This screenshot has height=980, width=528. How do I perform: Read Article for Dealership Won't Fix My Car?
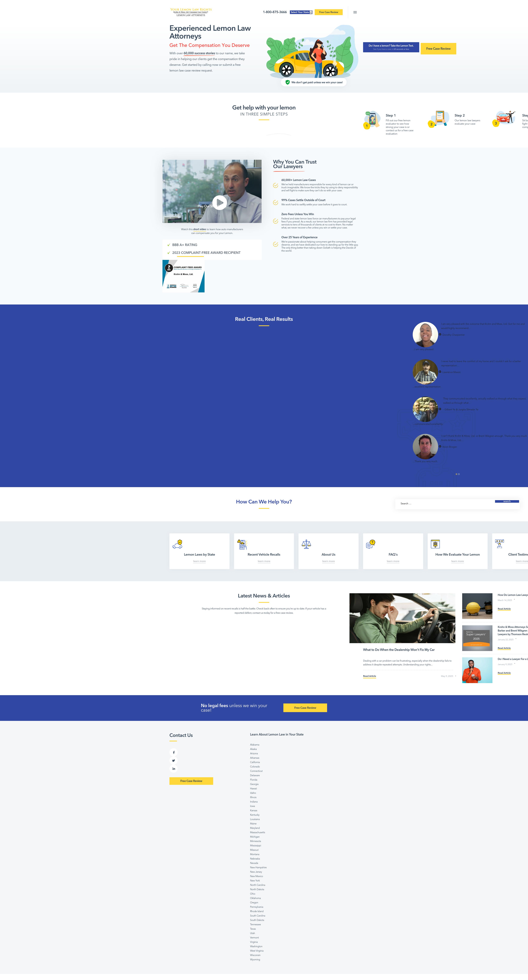pos(369,676)
